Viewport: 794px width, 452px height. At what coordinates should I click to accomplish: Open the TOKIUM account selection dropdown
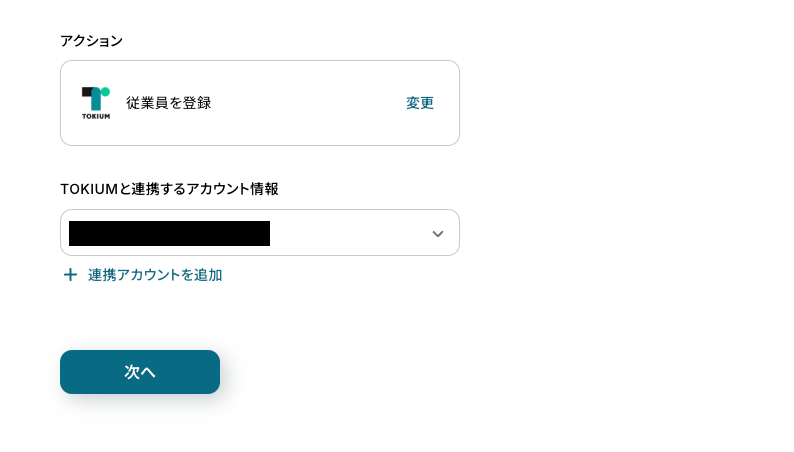(x=259, y=233)
